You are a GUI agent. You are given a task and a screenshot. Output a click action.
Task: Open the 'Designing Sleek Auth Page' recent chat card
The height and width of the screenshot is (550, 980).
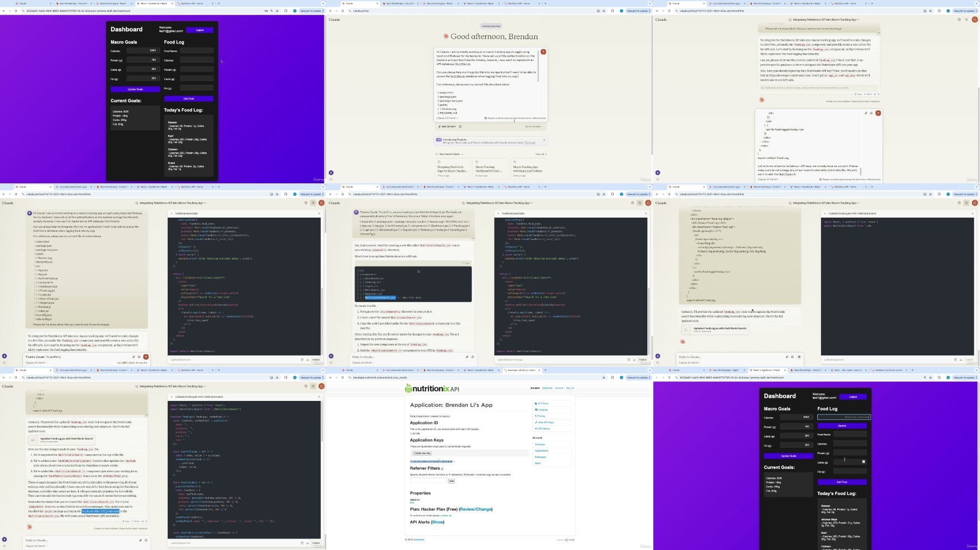point(453,170)
